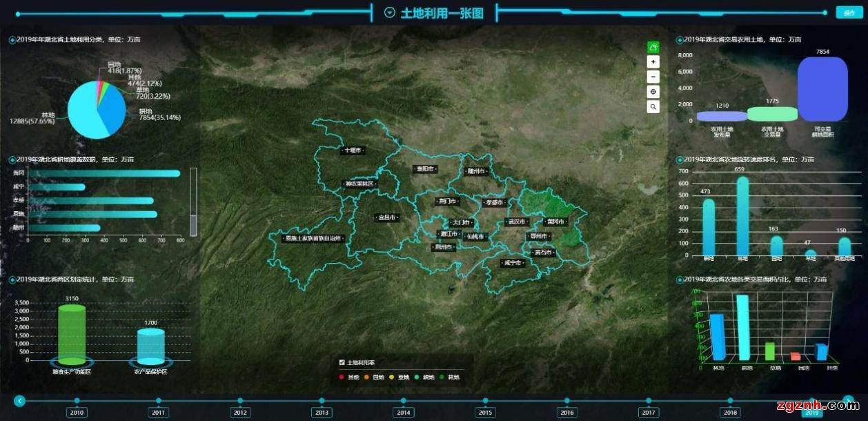Click the locate/recenter map icon
868x421 pixels.
653,92
